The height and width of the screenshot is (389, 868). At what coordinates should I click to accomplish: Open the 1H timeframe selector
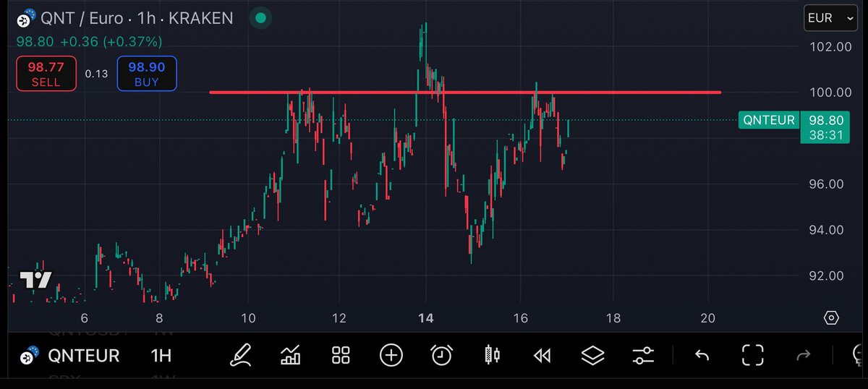pos(161,355)
